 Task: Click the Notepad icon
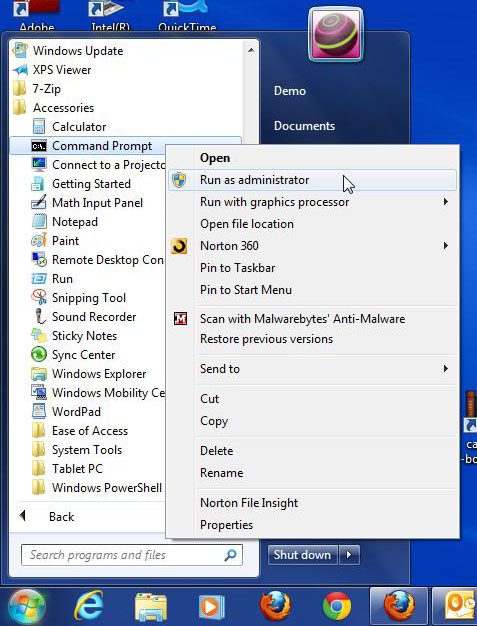coord(39,222)
